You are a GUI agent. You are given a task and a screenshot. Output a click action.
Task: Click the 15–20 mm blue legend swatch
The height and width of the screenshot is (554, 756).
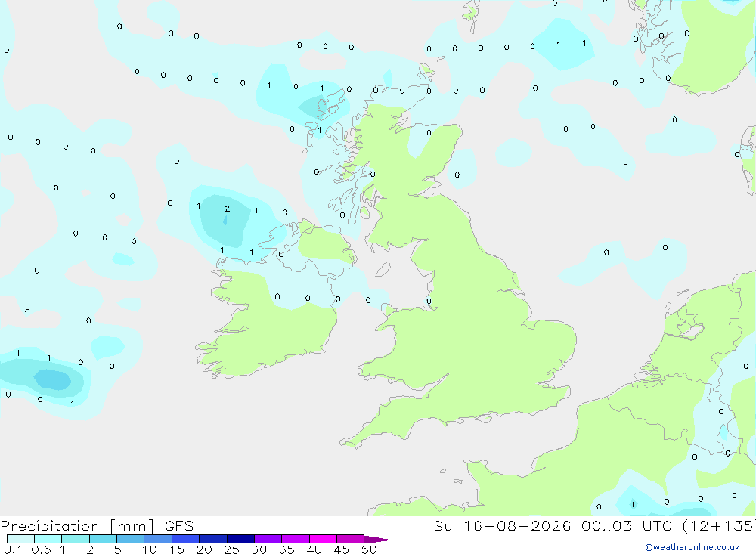pyautogui.click(x=186, y=539)
